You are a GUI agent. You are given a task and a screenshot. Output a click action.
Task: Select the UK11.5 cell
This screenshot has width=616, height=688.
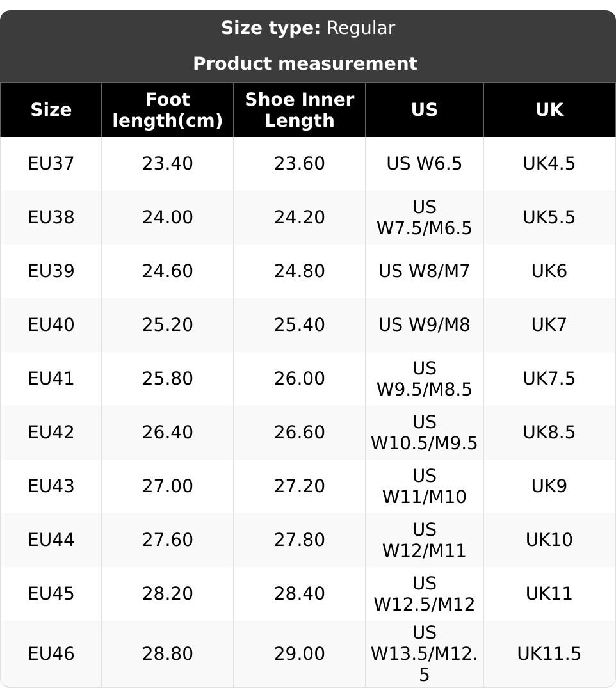click(x=549, y=654)
